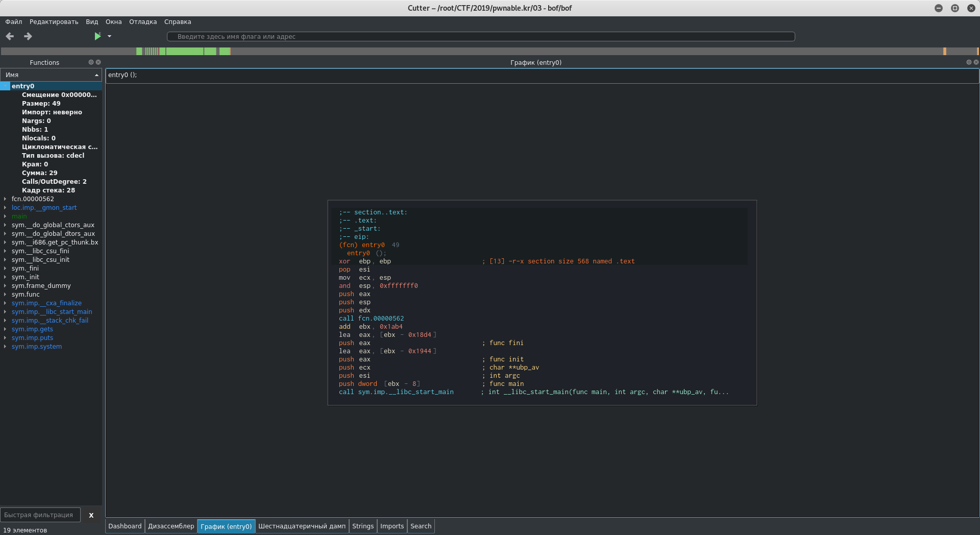
Task: Expand the sym.func tree item
Action: tap(5, 295)
